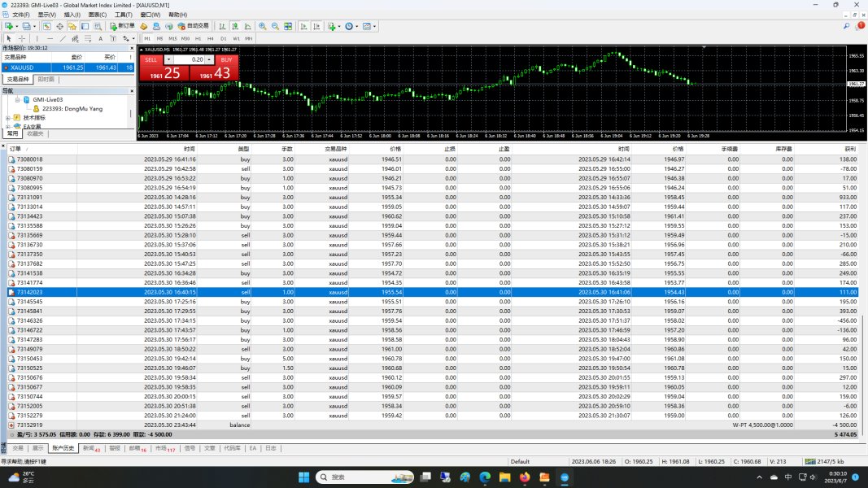Toggle 自动交易 (AutoTrading) in the toolbar
This screenshot has width=868, height=488.
tap(192, 26)
